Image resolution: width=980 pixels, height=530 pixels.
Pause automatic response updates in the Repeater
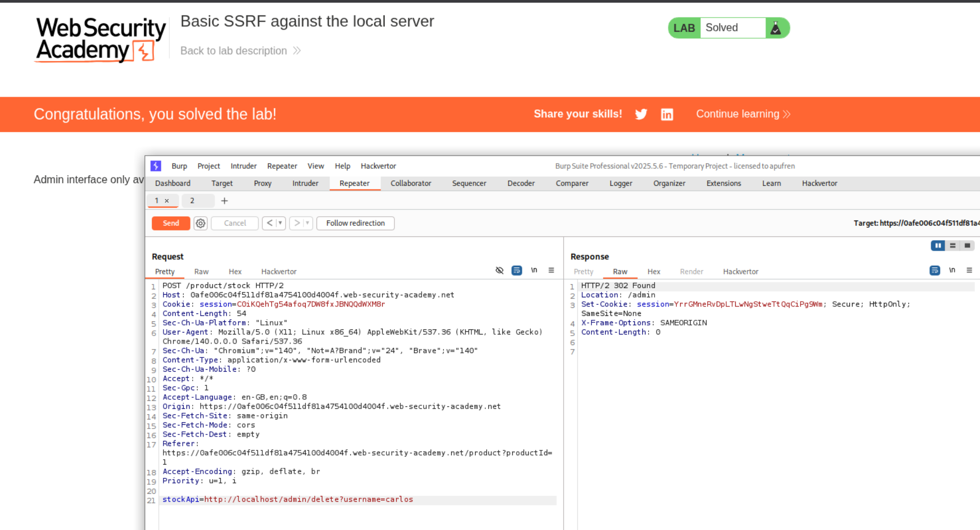(x=938, y=245)
